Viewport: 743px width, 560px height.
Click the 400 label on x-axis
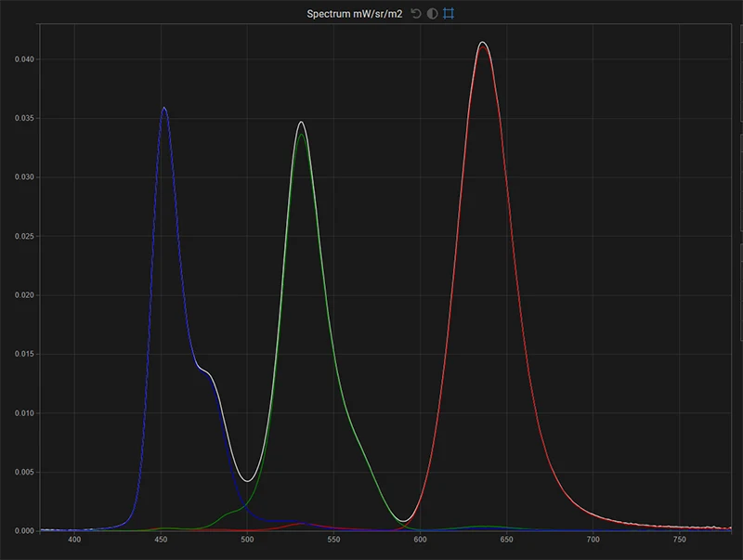point(75,539)
